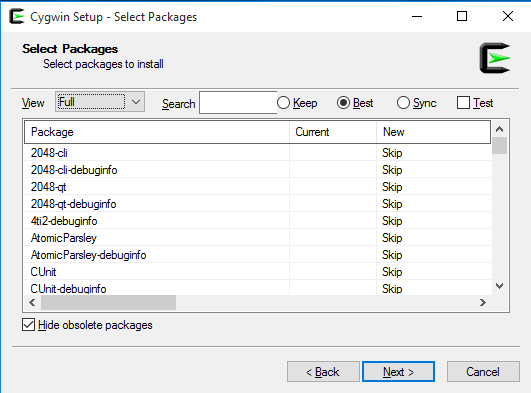Click the Cancel button
The width and height of the screenshot is (531, 393).
coord(483,372)
